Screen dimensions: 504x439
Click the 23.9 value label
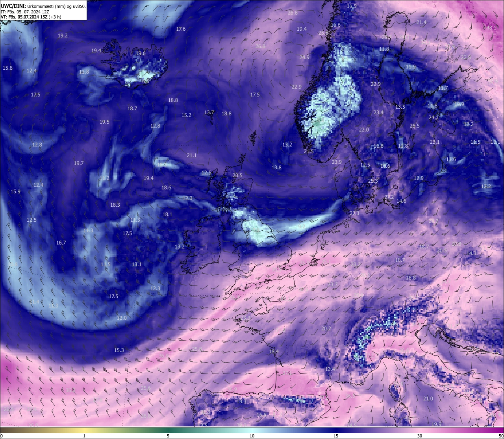coord(337,162)
